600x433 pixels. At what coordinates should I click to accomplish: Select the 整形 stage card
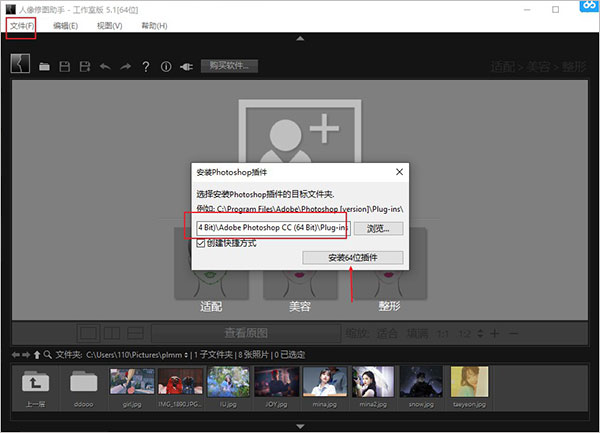[389, 284]
